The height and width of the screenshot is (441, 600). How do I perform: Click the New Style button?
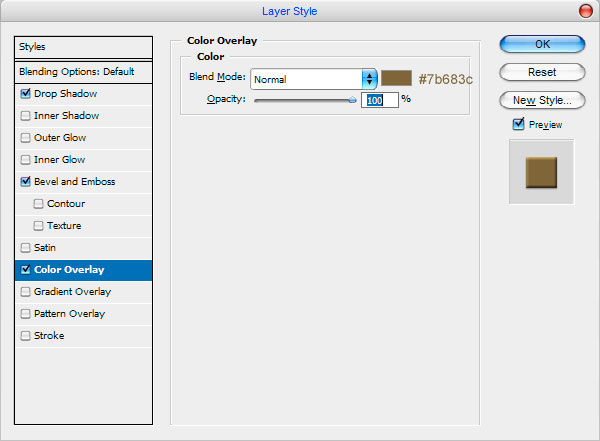click(x=542, y=100)
